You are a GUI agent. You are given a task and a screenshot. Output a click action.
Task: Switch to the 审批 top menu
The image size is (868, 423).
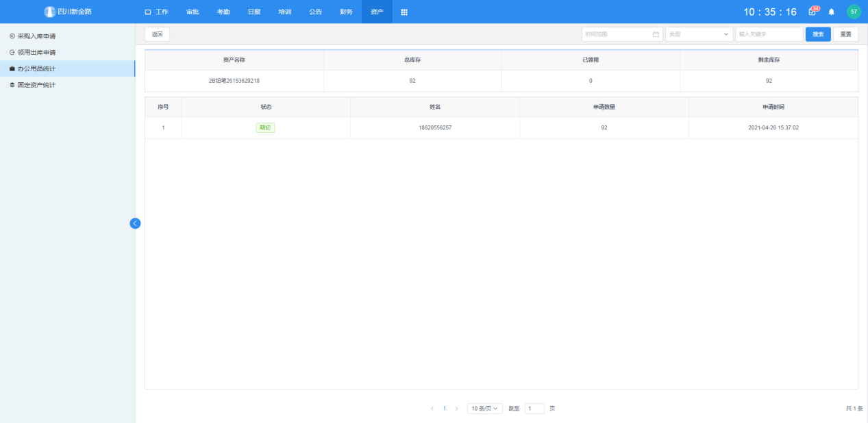pos(193,12)
